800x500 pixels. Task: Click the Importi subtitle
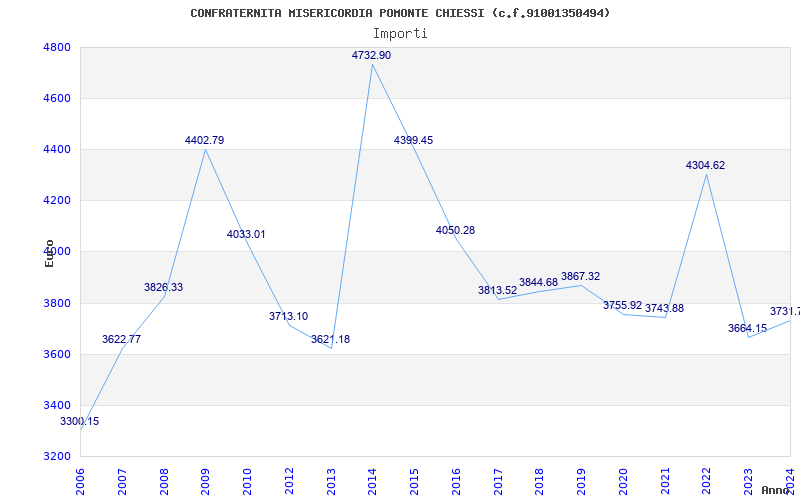400,34
